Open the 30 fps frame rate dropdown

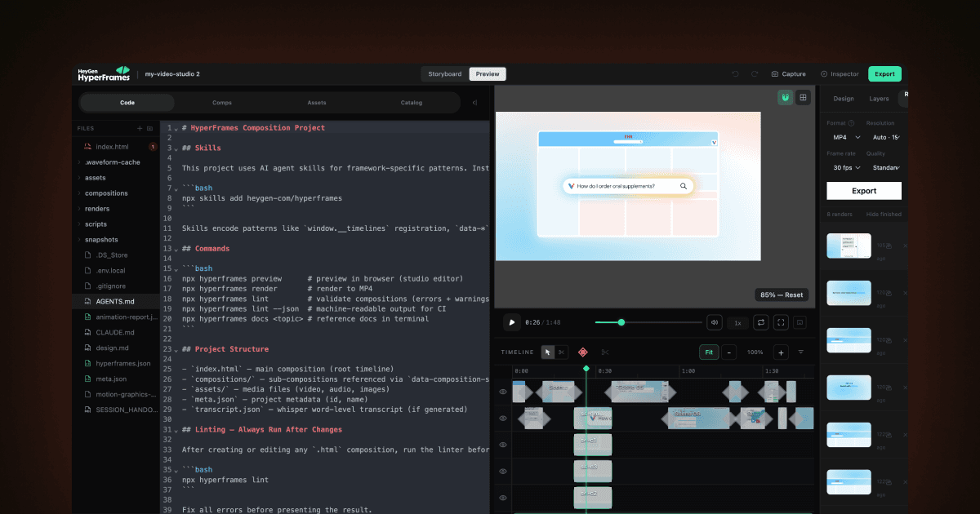pyautogui.click(x=844, y=167)
